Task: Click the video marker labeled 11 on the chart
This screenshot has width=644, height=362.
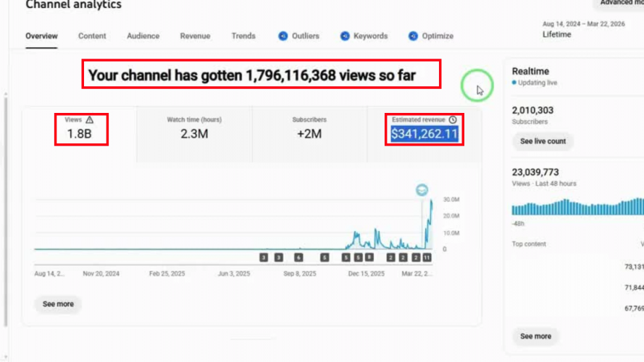Action: [x=427, y=257]
